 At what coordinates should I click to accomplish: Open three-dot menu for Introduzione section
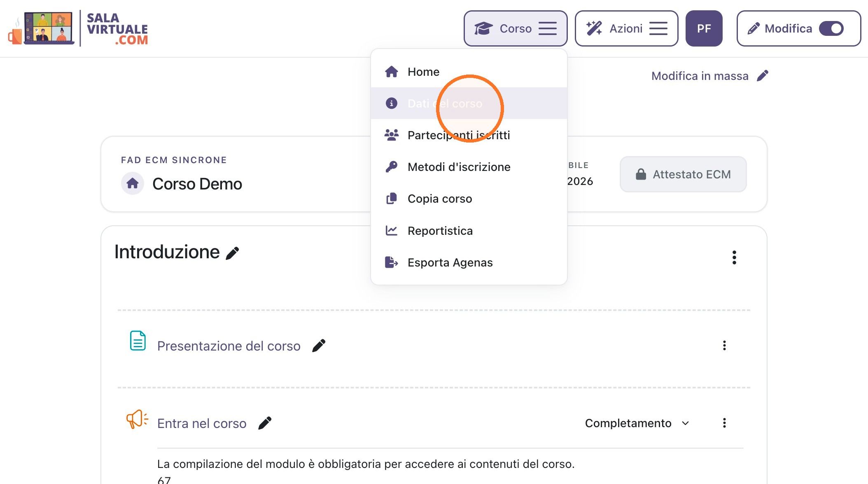pos(734,257)
